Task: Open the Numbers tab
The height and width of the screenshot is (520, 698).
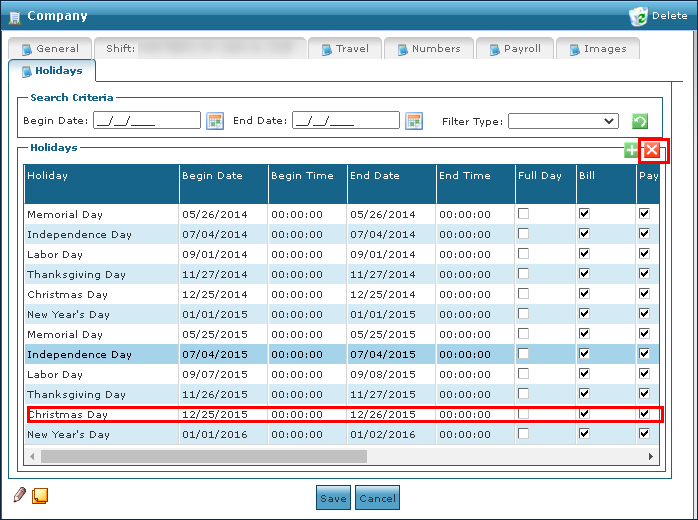Action: tap(427, 48)
